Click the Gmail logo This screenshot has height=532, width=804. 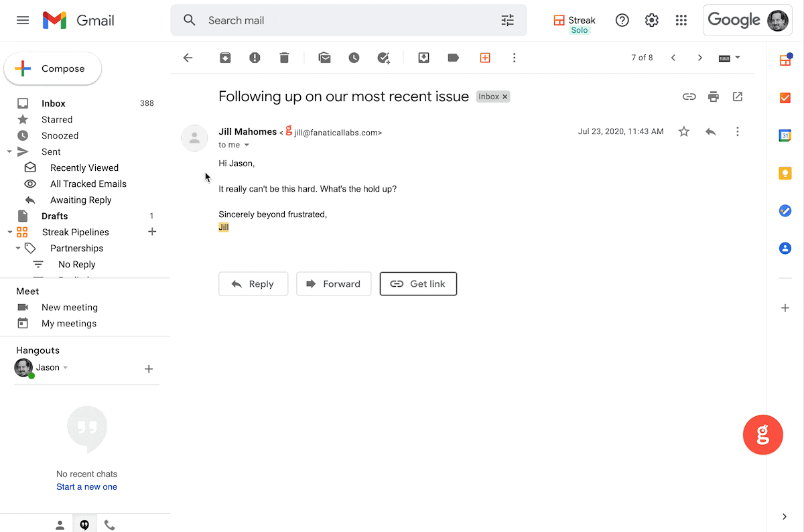click(78, 20)
